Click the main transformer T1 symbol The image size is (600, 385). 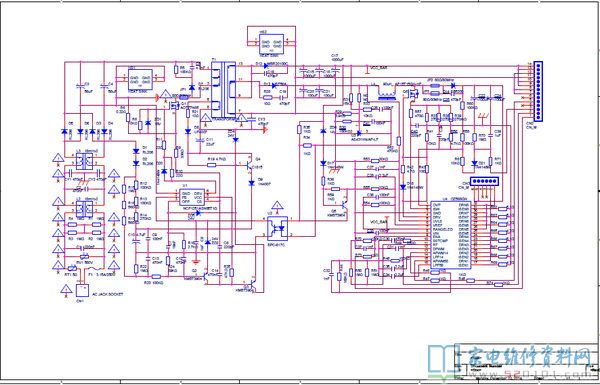pos(223,90)
